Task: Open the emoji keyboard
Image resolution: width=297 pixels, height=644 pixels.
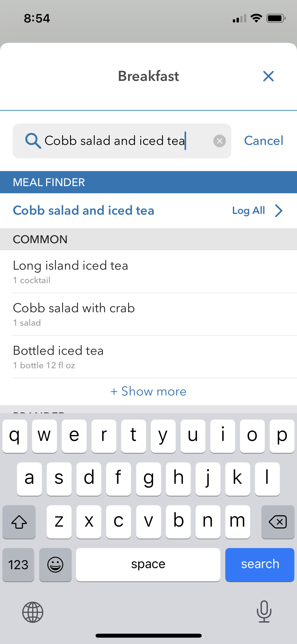Action: [x=55, y=565]
